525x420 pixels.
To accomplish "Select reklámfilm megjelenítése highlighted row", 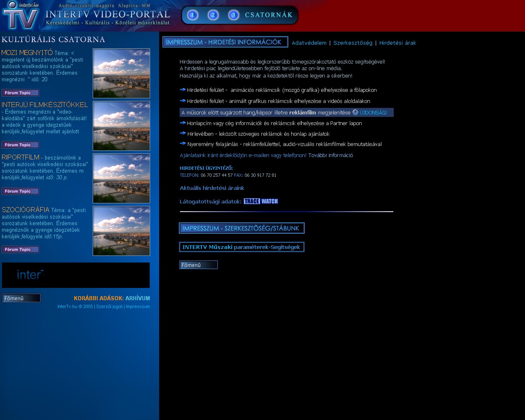I will pos(287,112).
